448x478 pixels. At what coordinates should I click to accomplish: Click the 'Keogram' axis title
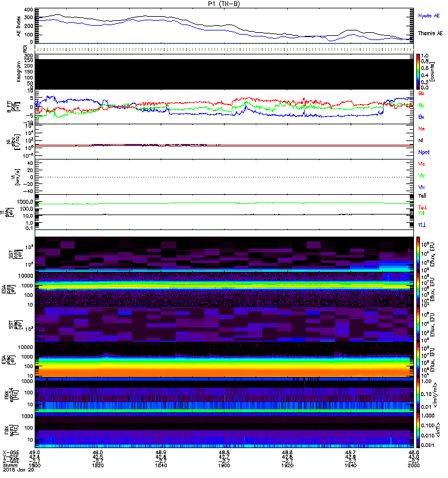pyautogui.click(x=19, y=71)
